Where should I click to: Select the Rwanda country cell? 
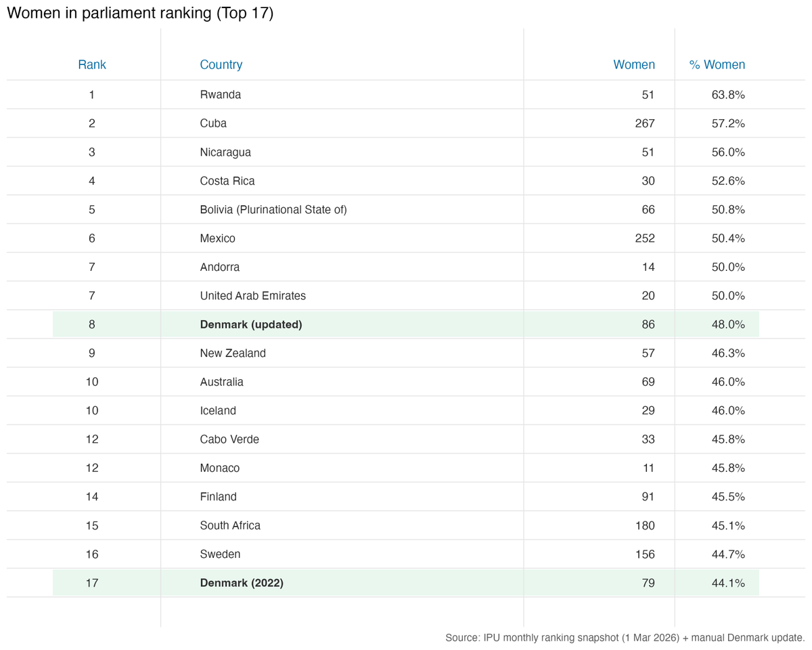point(221,95)
